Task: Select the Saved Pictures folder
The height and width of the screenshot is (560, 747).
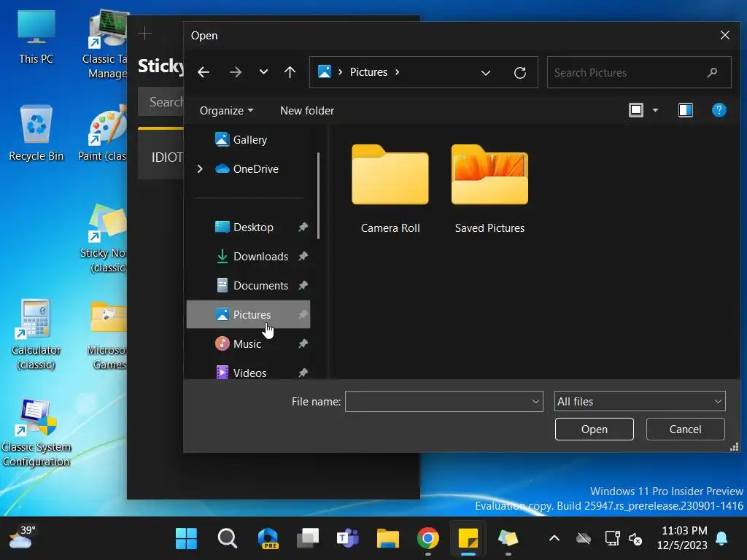Action: tap(489, 189)
